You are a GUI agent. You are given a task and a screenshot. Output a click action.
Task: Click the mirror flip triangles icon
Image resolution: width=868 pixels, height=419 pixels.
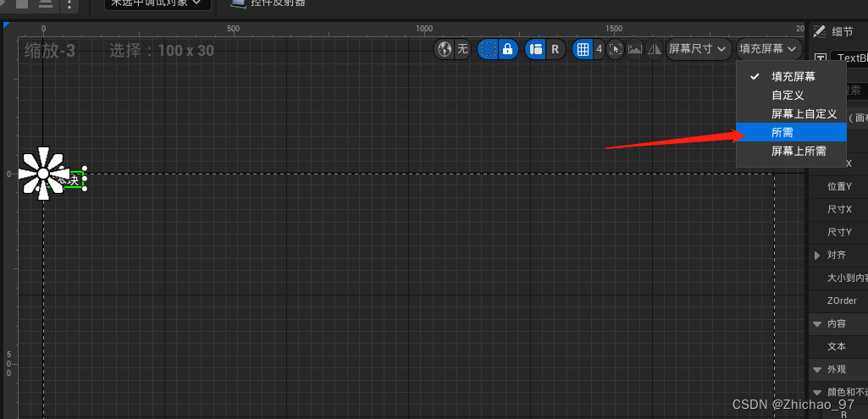[655, 49]
